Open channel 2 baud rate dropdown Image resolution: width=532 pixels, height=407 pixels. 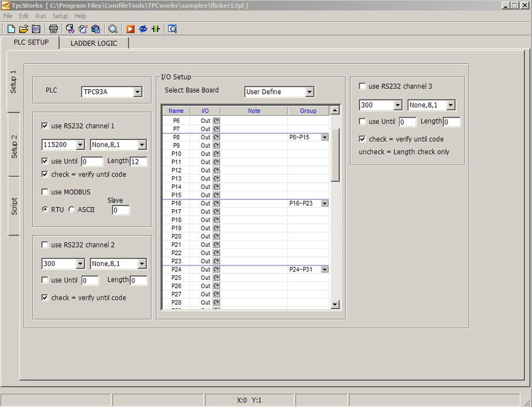(x=80, y=264)
